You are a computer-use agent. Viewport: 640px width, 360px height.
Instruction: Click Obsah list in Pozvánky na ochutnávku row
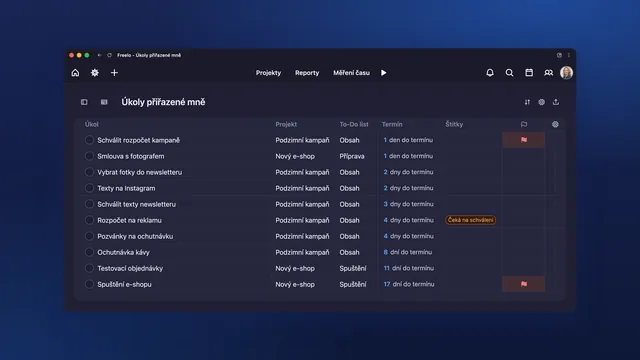(x=349, y=236)
